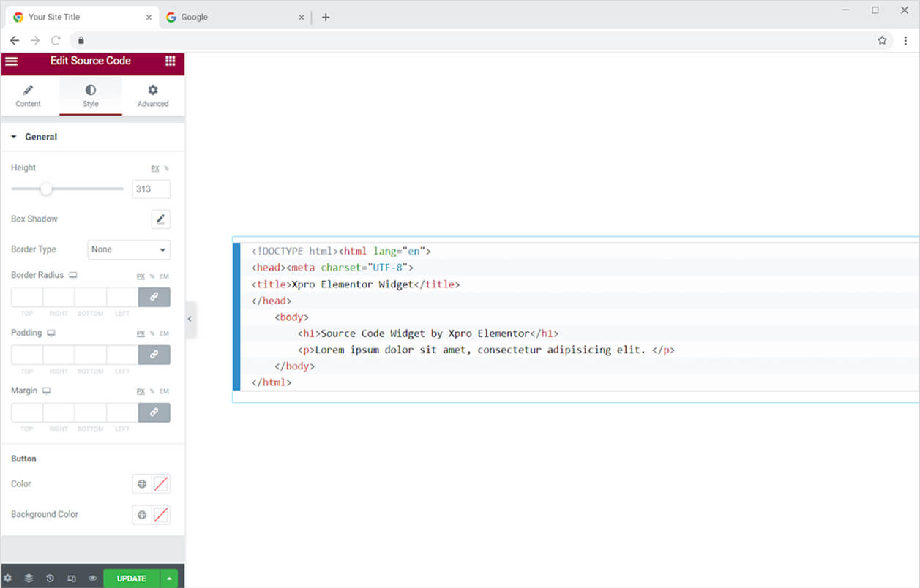
Task: Open the Border Type dropdown
Action: 129,249
